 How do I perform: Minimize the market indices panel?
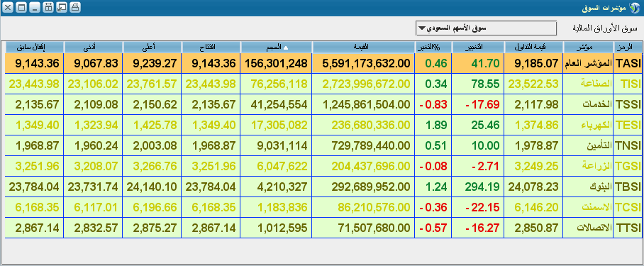[x=35, y=7]
